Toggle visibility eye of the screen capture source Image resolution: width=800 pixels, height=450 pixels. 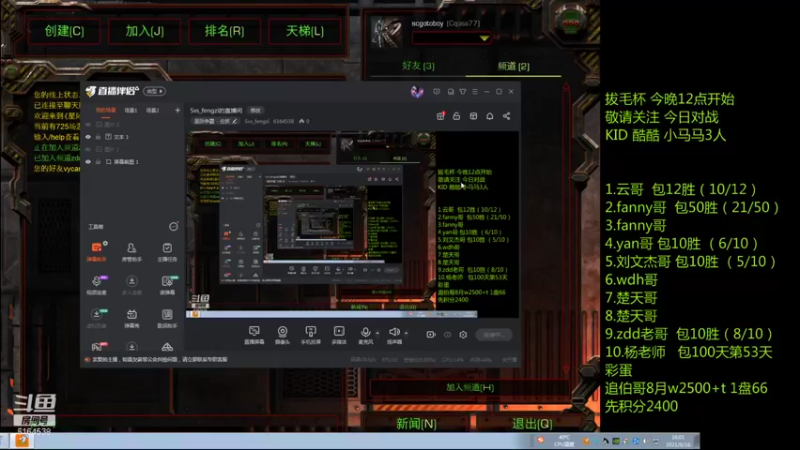pos(88,162)
